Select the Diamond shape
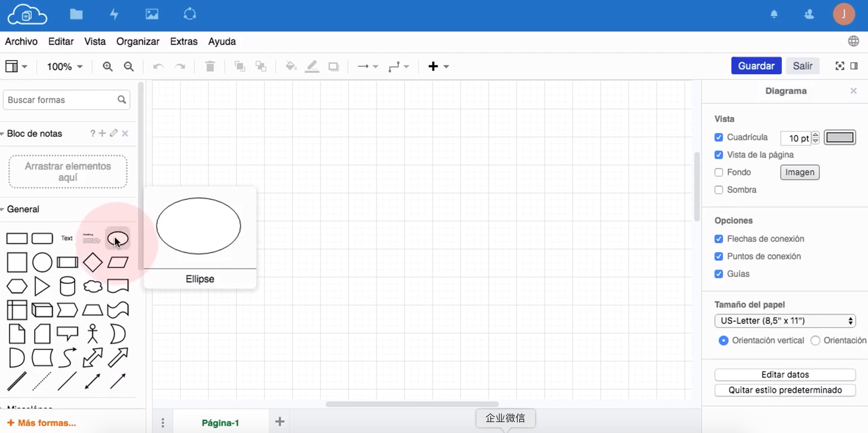Image resolution: width=868 pixels, height=433 pixels. (92, 262)
